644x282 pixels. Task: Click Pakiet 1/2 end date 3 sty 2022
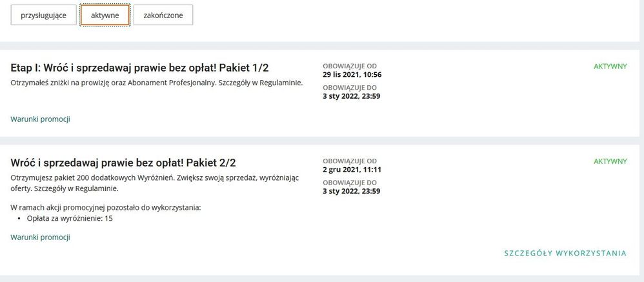tap(351, 96)
